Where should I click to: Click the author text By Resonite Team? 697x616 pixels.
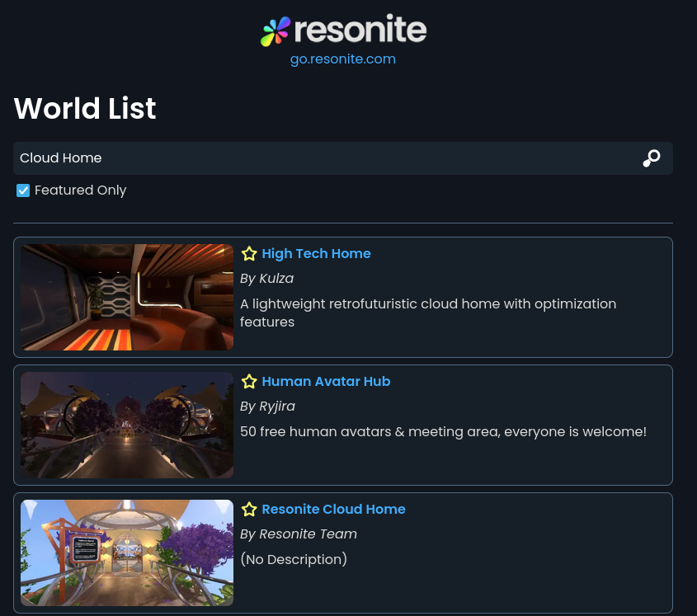[x=299, y=534]
